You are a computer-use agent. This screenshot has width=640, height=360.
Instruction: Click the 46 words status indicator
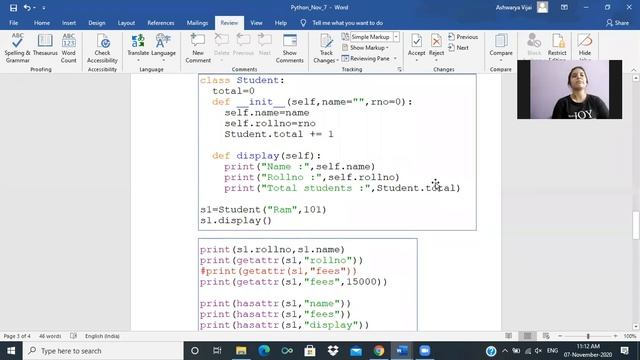tap(50, 336)
